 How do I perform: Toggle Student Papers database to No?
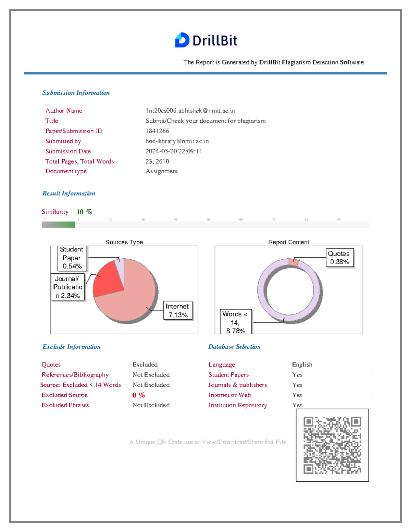297,375
